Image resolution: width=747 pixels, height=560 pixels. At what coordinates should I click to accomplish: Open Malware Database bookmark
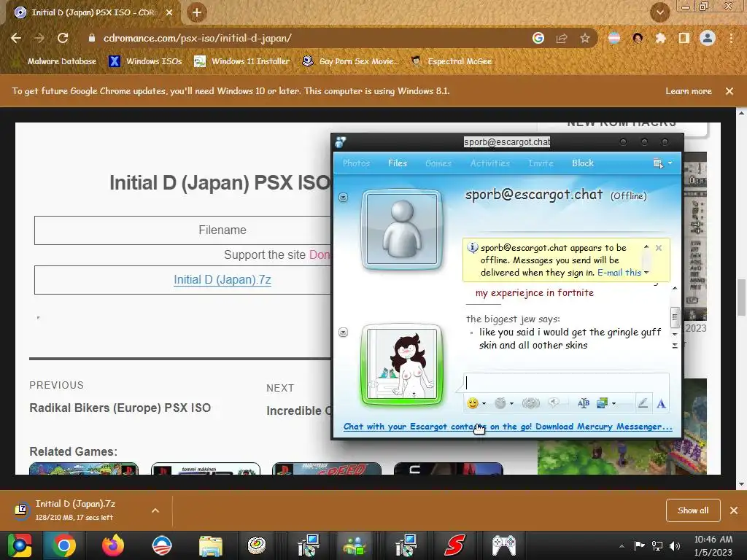click(55, 61)
